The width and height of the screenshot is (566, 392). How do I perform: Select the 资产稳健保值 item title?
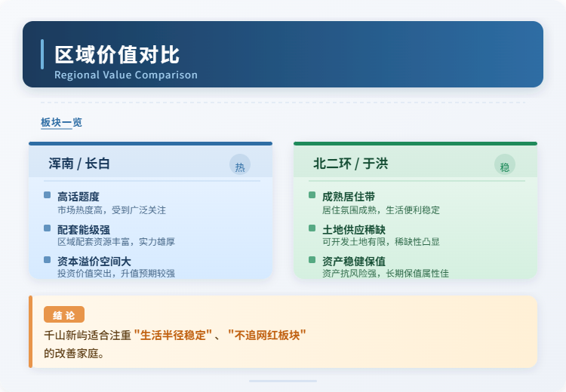(354, 262)
